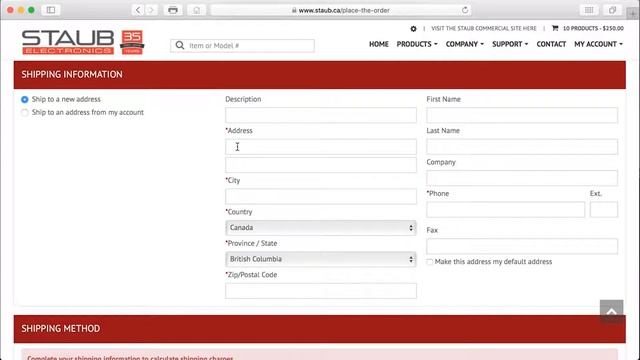
Task: Select Ship to an address from my account
Action: (x=24, y=113)
